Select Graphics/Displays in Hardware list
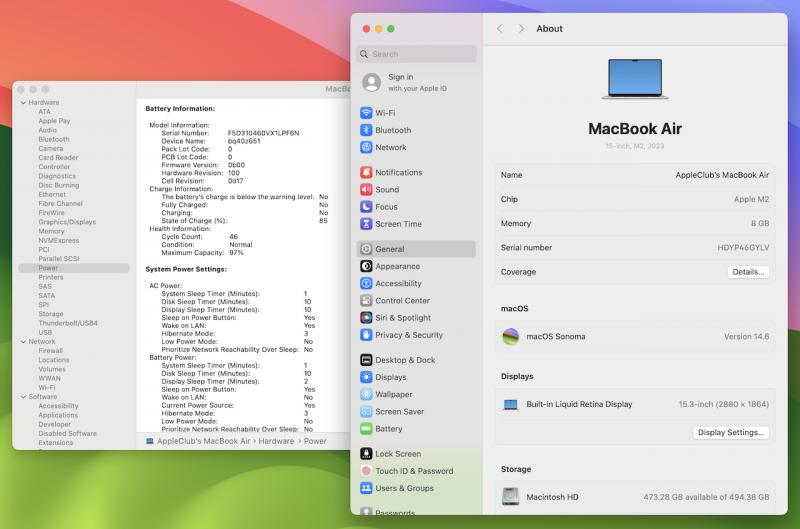Viewport: 800px width, 529px height. [67, 222]
